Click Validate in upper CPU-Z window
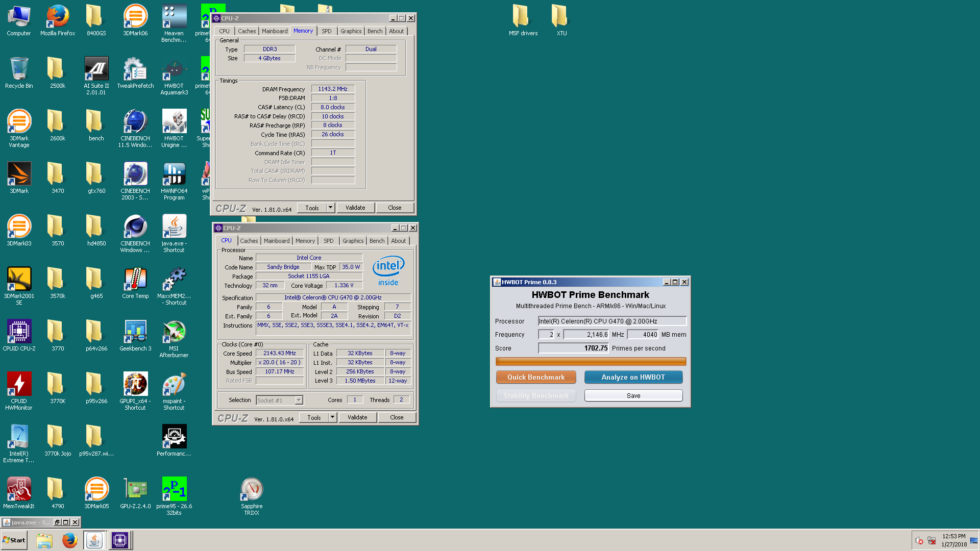This screenshot has height=551, width=980. pos(355,208)
